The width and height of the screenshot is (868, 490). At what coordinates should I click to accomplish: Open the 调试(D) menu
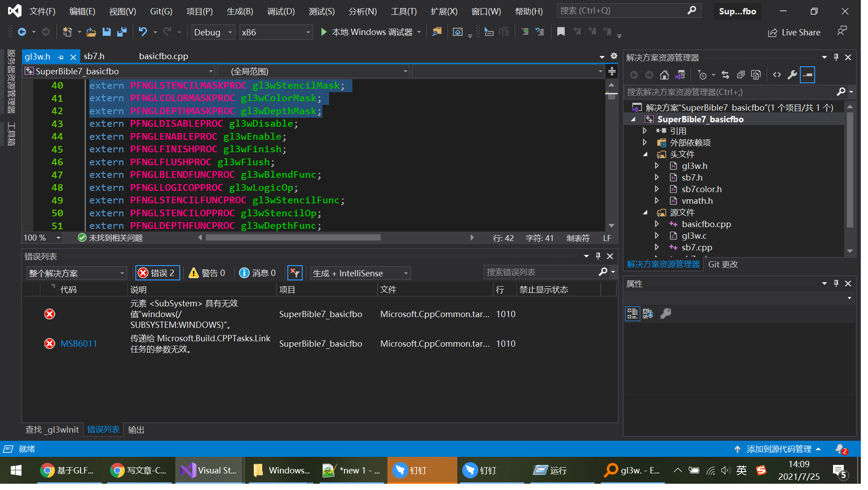coord(281,11)
